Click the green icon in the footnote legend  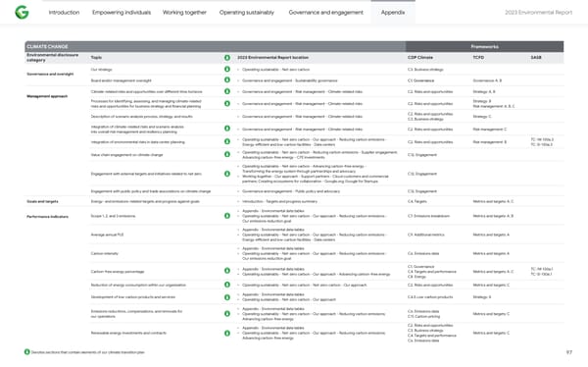pyautogui.click(x=27, y=352)
